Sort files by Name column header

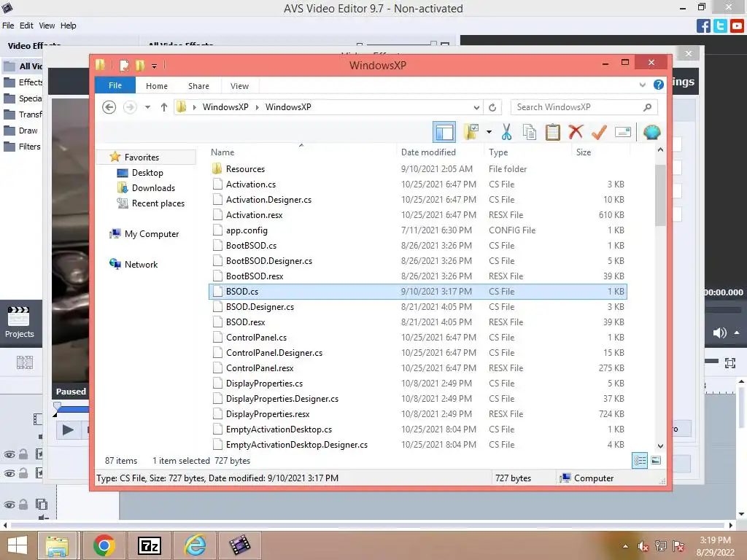(x=301, y=152)
